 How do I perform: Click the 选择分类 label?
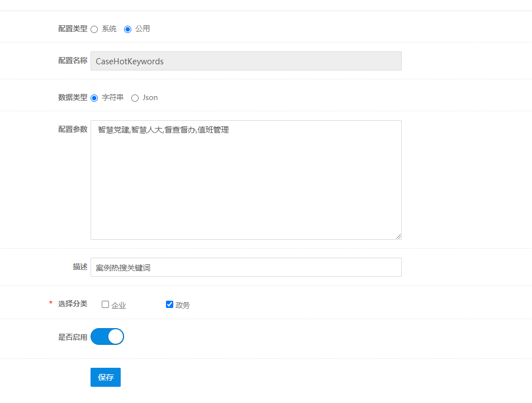pyautogui.click(x=73, y=304)
